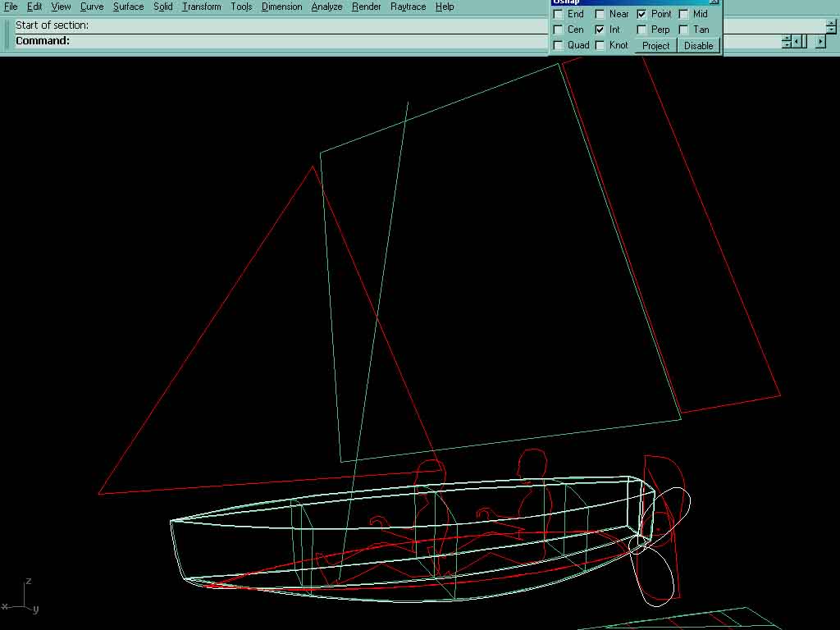Viewport: 840px width, 630px height.
Task: Uncheck the Point object snap
Action: point(641,14)
